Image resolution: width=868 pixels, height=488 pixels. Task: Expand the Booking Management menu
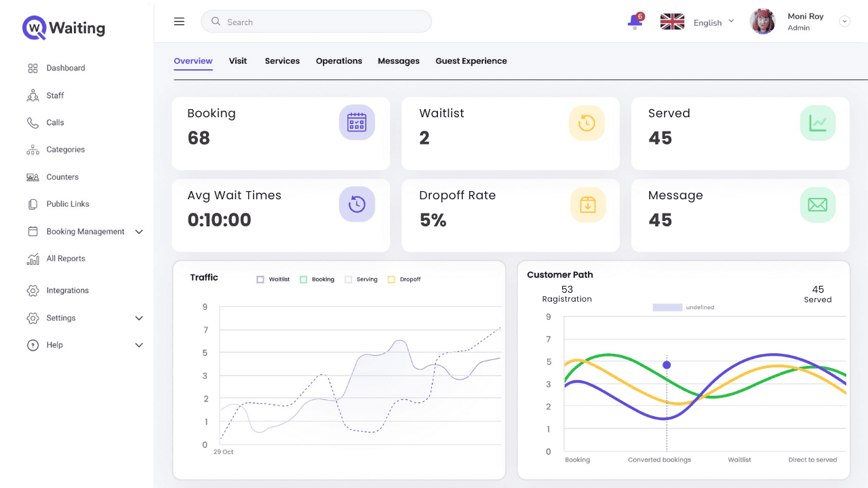[x=85, y=231]
